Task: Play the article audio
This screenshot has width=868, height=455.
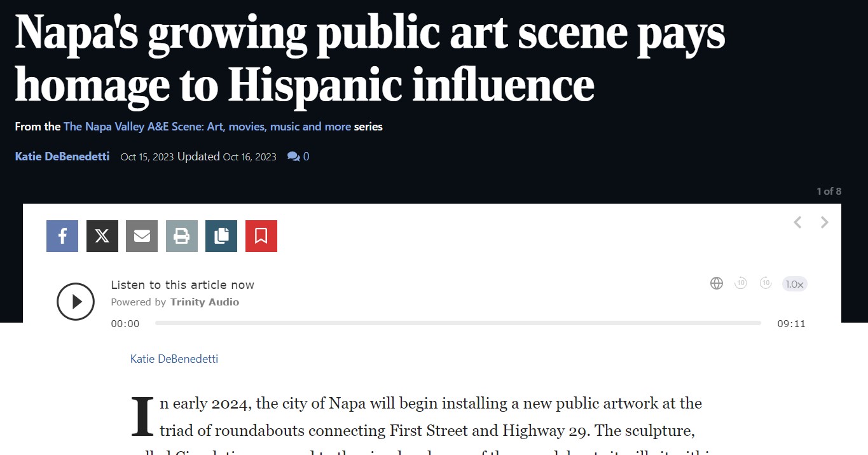Action: pos(76,302)
